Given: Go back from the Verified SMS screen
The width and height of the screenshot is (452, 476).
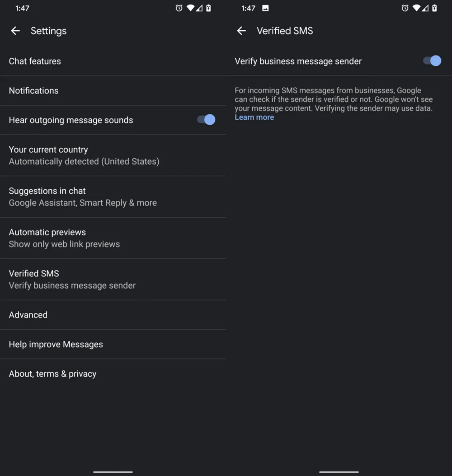Looking at the screenshot, I should pyautogui.click(x=241, y=31).
